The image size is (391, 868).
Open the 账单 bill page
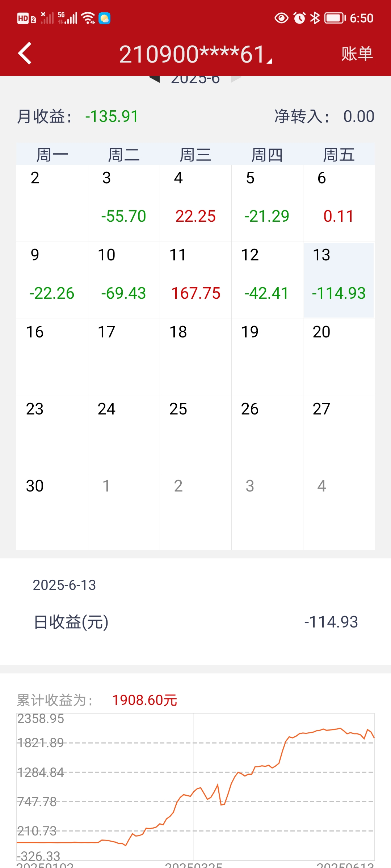point(357,54)
